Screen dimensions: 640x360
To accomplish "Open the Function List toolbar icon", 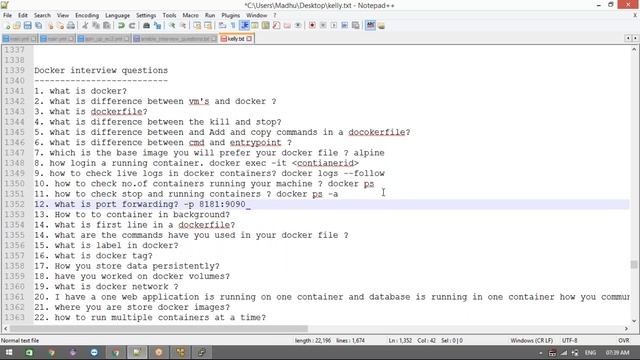I will click(276, 26).
